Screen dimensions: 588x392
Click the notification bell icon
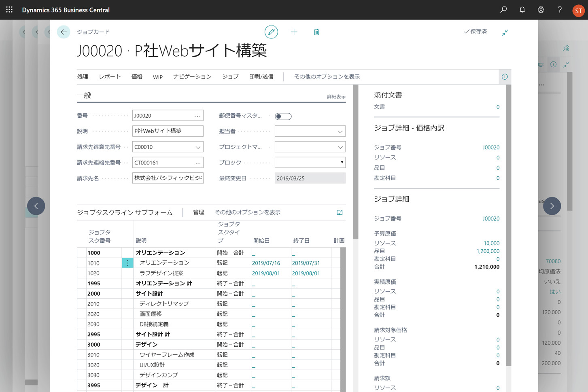pos(522,10)
